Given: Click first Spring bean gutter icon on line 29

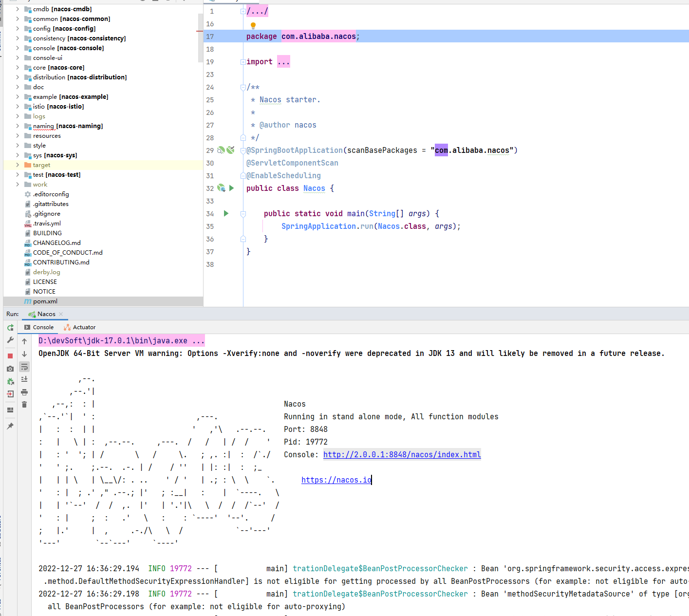Looking at the screenshot, I should (221, 150).
